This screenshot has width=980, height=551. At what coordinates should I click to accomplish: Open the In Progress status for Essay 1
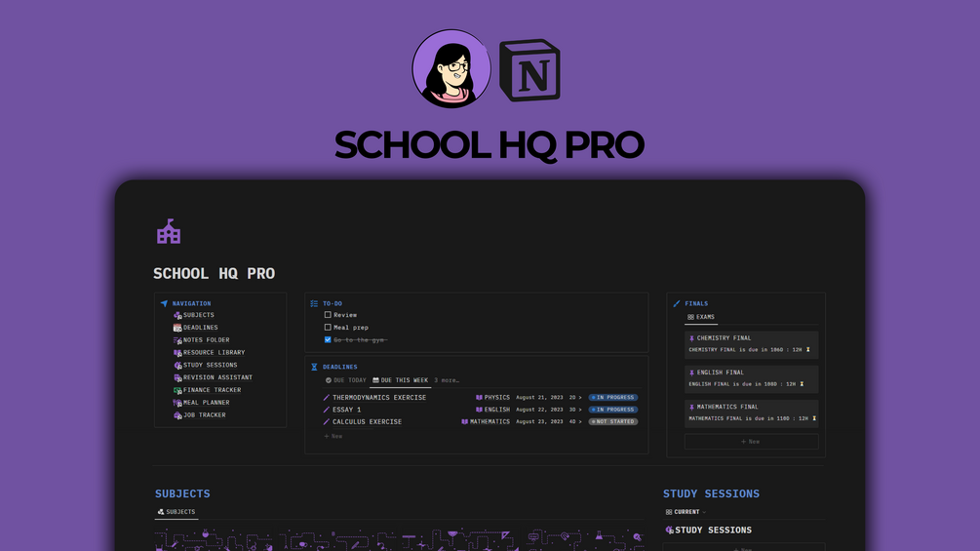(x=613, y=410)
